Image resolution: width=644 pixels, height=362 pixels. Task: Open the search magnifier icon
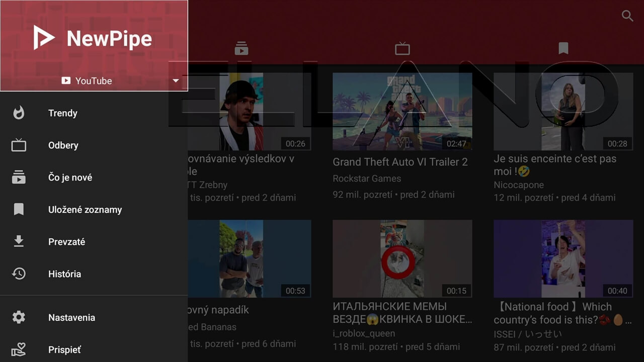click(x=627, y=16)
